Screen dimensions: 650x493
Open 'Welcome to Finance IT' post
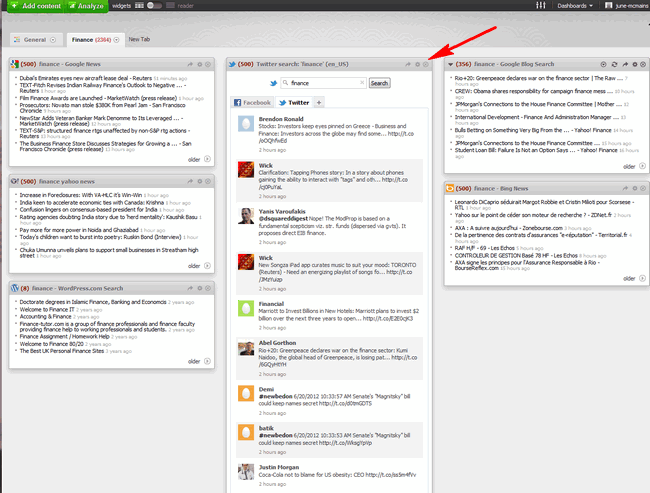pos(47,309)
